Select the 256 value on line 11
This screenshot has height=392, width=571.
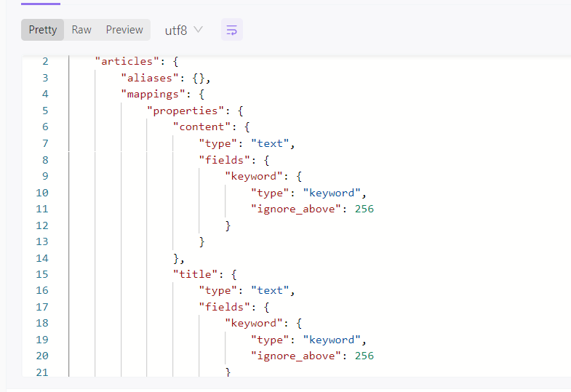click(x=364, y=209)
